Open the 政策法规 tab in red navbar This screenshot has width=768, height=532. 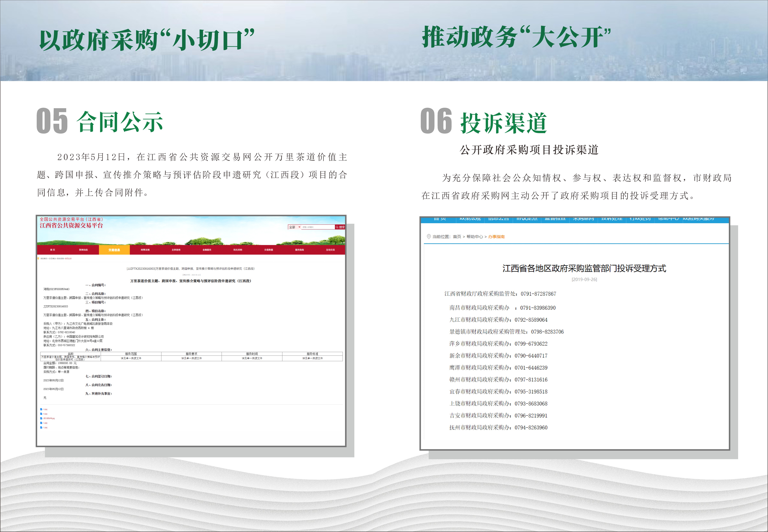click(x=145, y=250)
